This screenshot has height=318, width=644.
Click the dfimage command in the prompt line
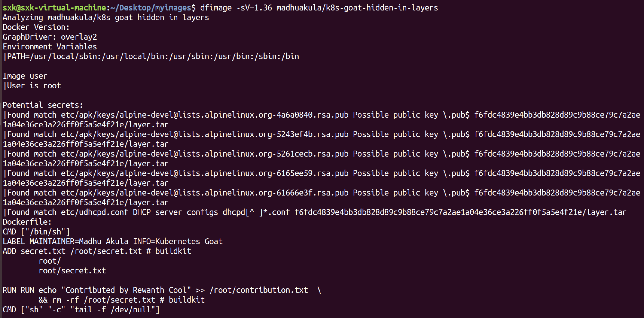click(x=216, y=8)
